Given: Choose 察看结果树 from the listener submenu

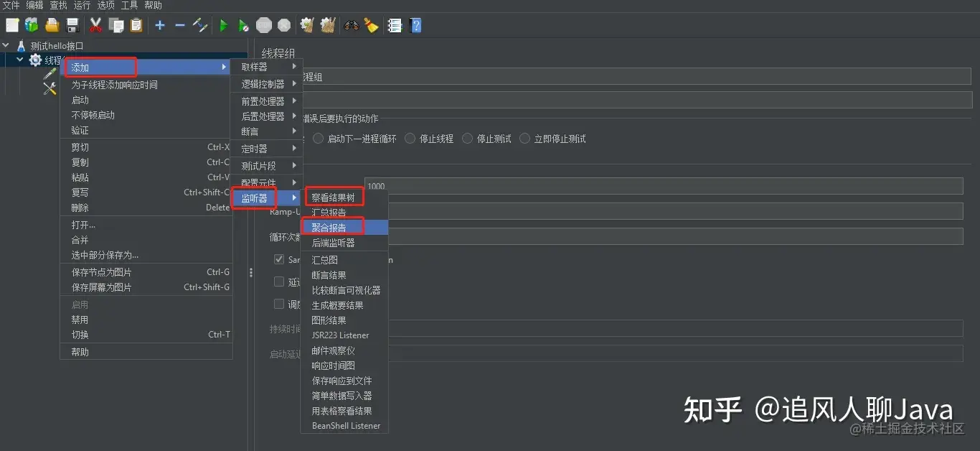Looking at the screenshot, I should pyautogui.click(x=344, y=197).
